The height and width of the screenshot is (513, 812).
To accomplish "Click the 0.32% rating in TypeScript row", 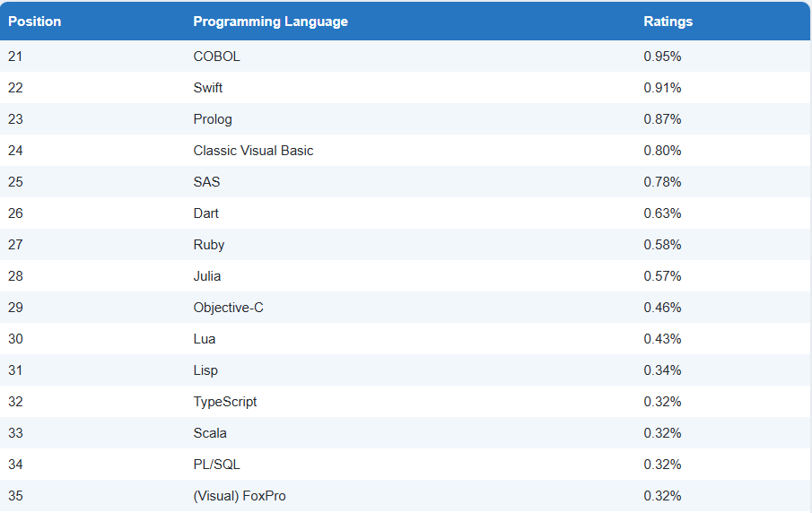I will (662, 402).
